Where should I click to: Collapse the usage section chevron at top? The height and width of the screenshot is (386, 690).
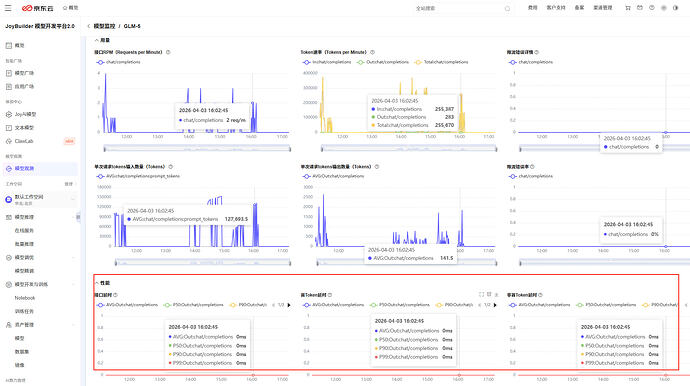coord(96,40)
